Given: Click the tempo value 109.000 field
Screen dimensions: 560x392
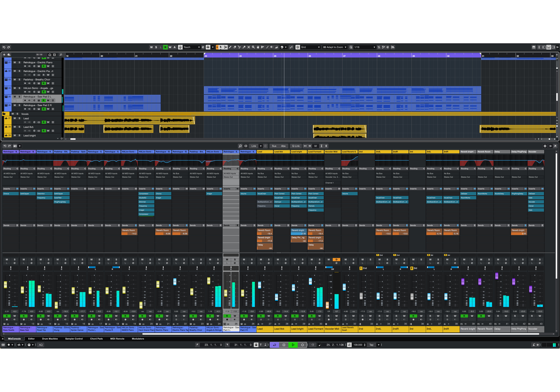Looking at the screenshot, I should (x=358, y=345).
